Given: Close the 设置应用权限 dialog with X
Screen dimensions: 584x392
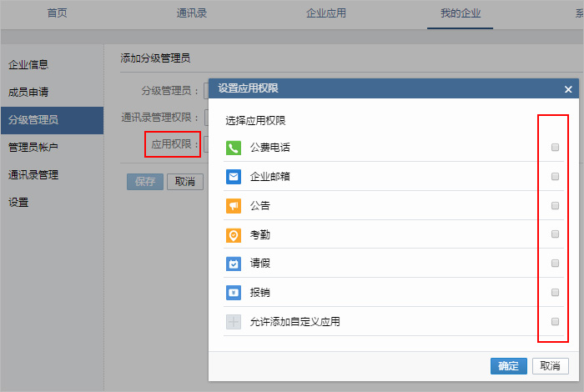Looking at the screenshot, I should (568, 89).
